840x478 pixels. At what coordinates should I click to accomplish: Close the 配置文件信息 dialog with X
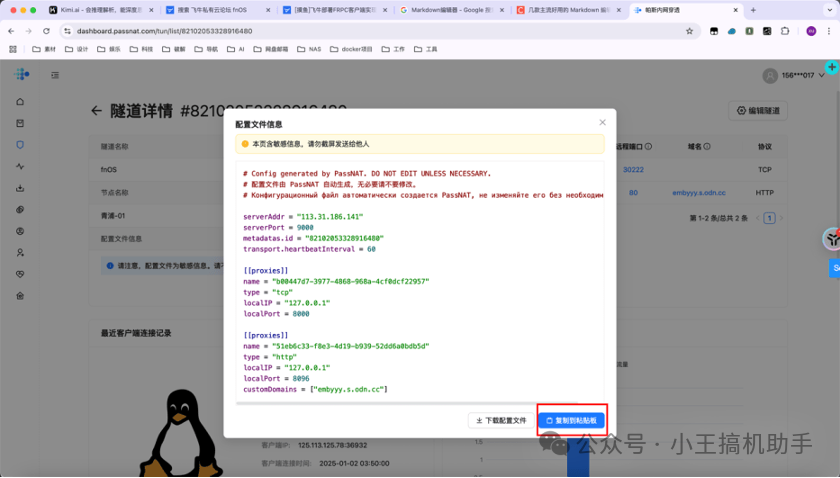602,122
